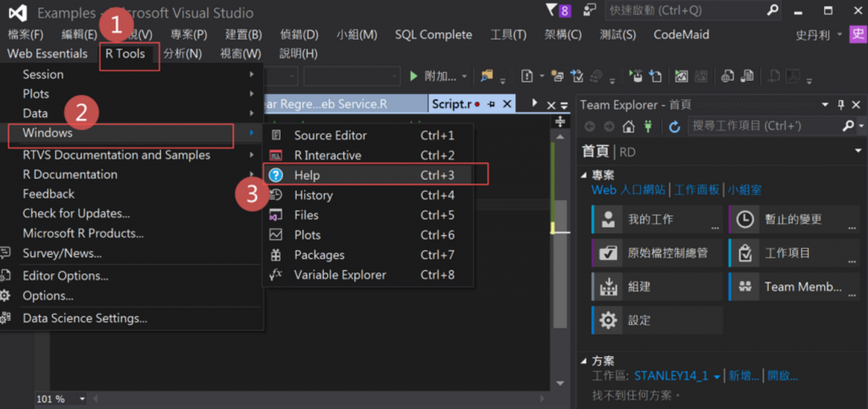Open Plots window with Ctrl+6 entry
The width and height of the screenshot is (868, 409).
pyautogui.click(x=368, y=235)
